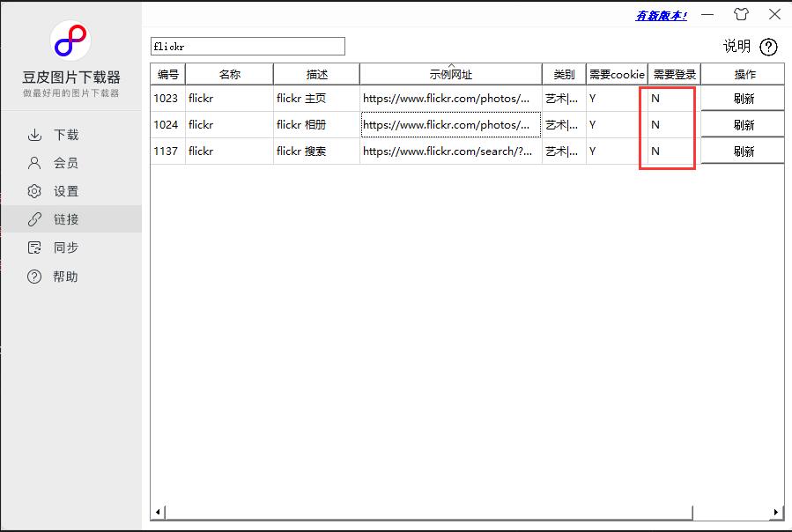This screenshot has width=792, height=532.
Task: Open the 说明 instructions label
Action: pos(737,47)
